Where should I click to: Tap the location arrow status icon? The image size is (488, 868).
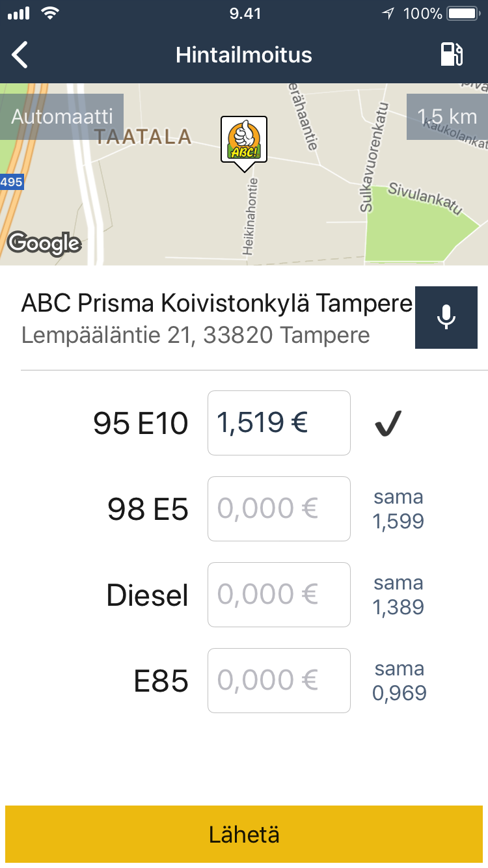(388, 13)
